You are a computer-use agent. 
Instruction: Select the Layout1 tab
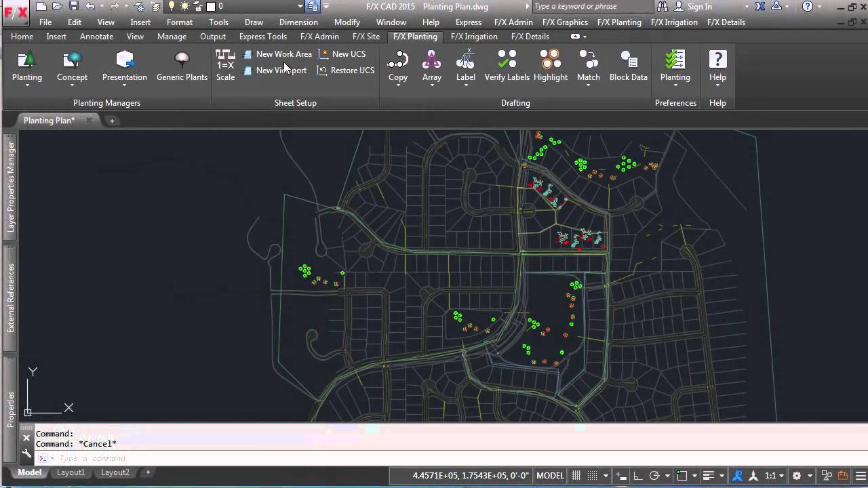71,472
